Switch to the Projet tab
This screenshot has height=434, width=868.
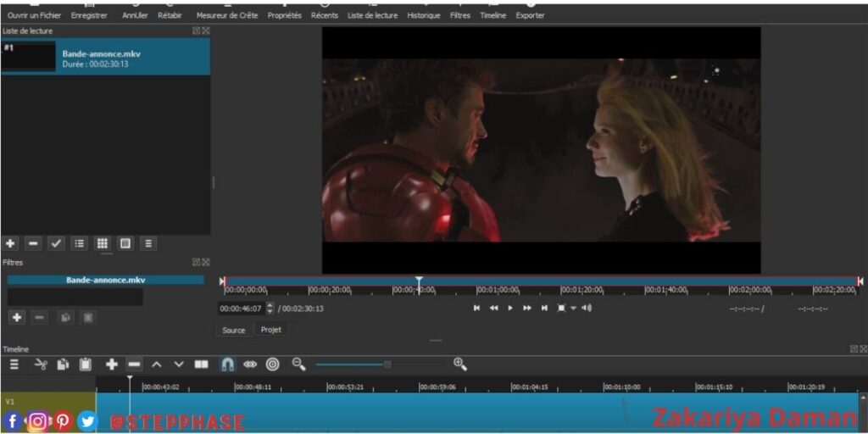271,330
